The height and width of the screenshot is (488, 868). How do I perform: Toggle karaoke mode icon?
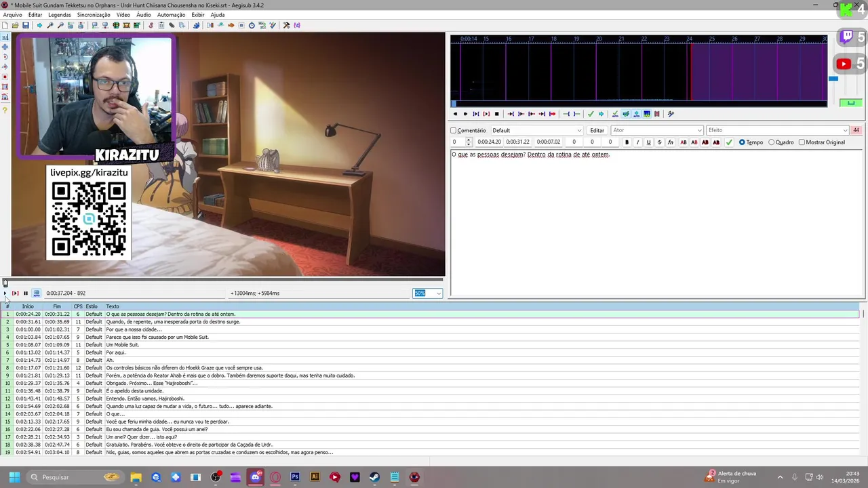[671, 114]
